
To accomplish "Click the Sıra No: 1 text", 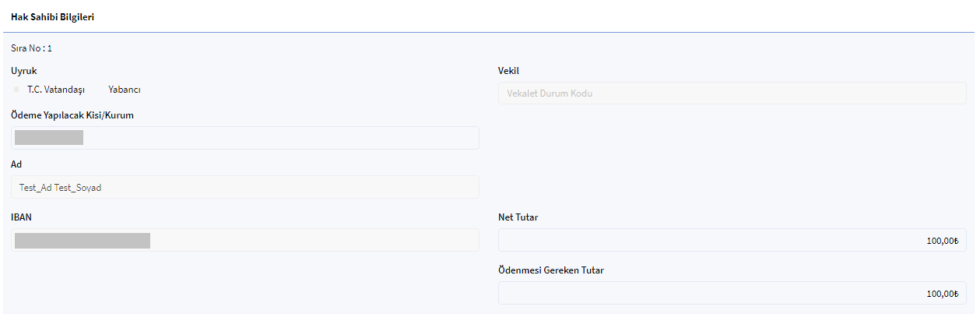I will pos(32,48).
